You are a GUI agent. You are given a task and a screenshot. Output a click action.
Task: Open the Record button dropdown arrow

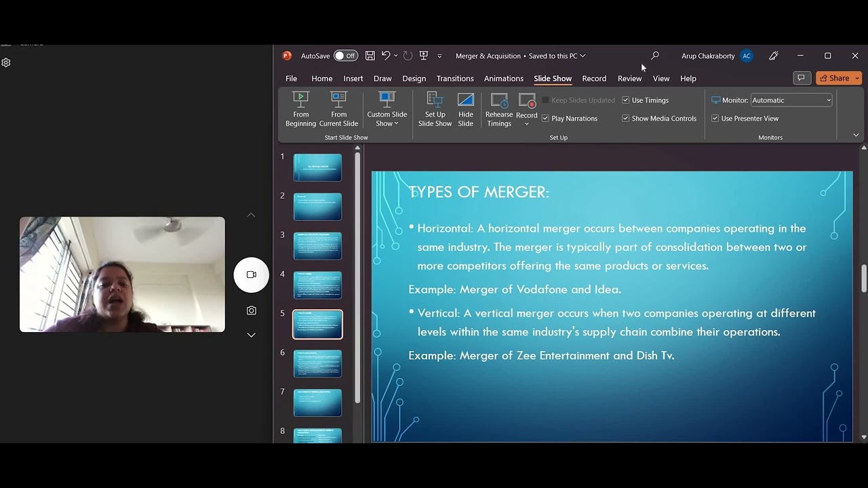click(x=527, y=123)
